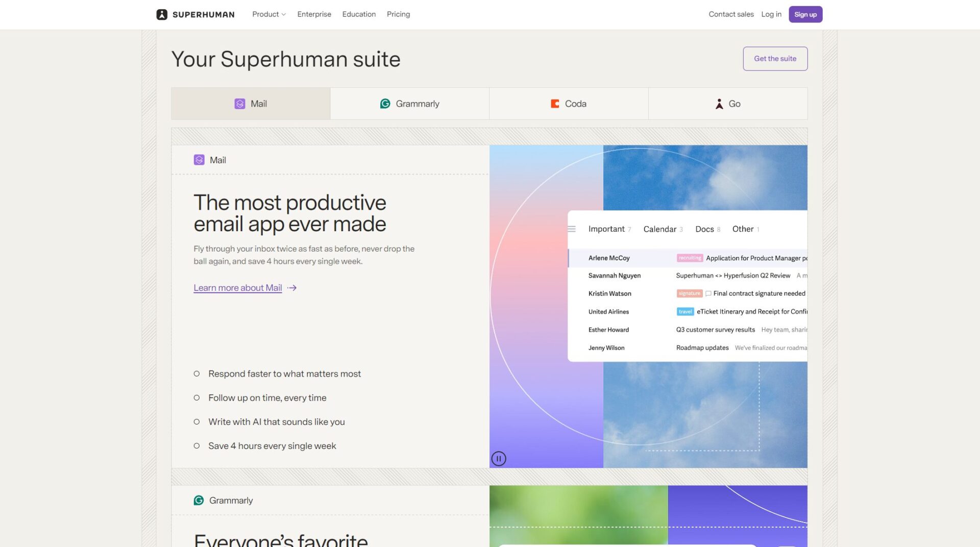
Task: Select "Write with AI that sounds like you"
Action: coord(276,421)
